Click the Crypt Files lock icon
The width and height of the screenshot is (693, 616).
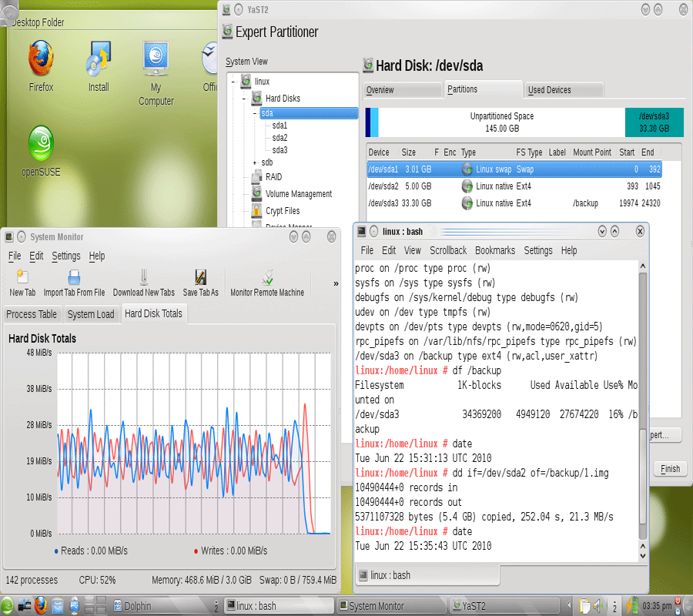[x=256, y=211]
